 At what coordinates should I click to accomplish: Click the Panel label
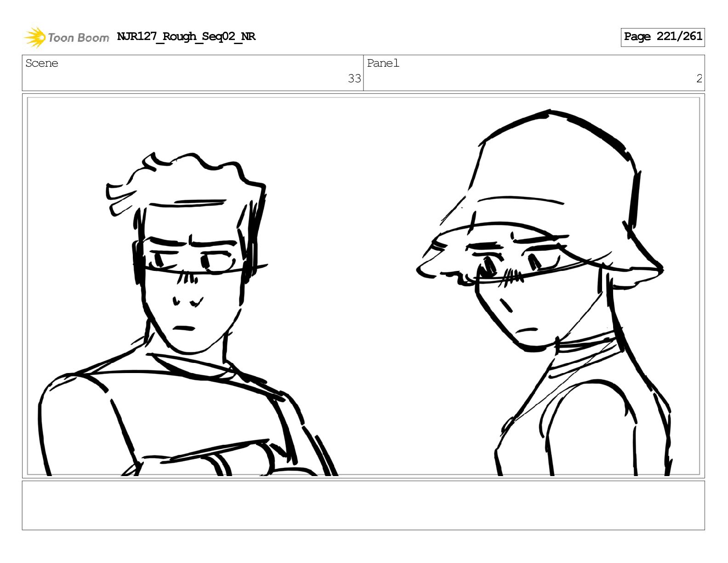(383, 63)
